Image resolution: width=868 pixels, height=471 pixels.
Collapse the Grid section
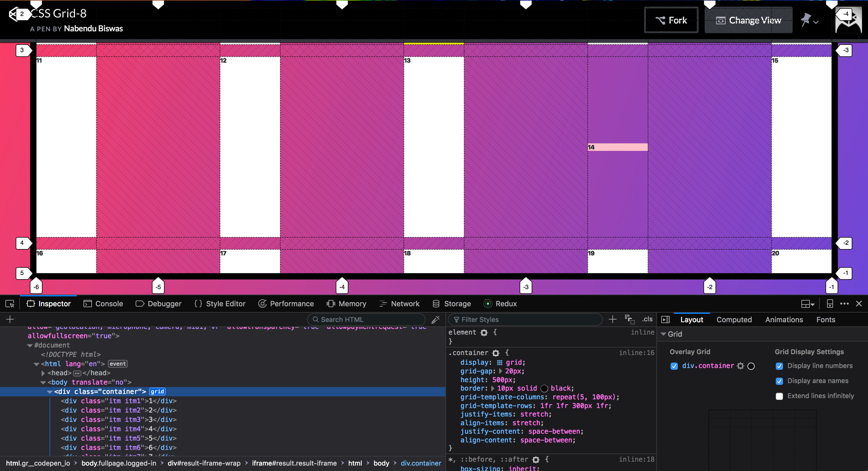pos(663,334)
